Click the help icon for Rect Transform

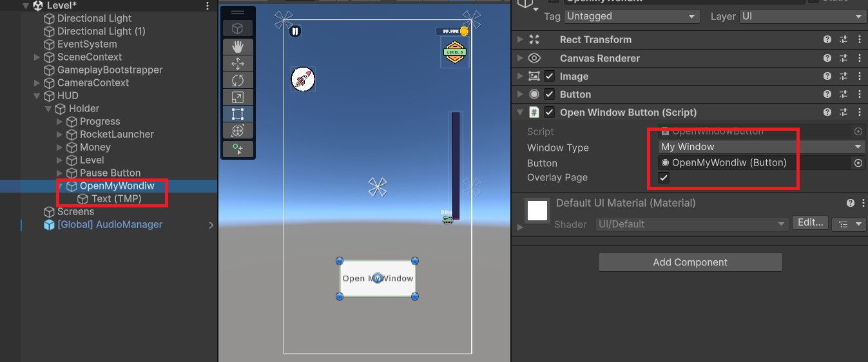827,39
